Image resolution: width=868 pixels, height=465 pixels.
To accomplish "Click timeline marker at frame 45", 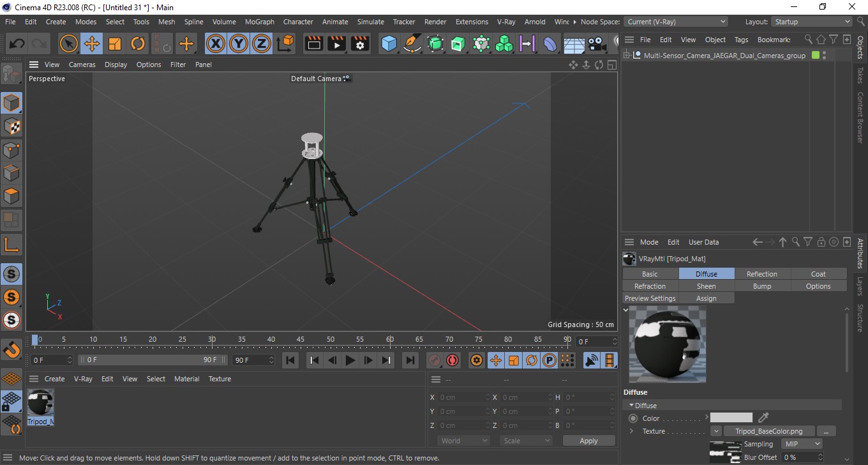I will 301,339.
